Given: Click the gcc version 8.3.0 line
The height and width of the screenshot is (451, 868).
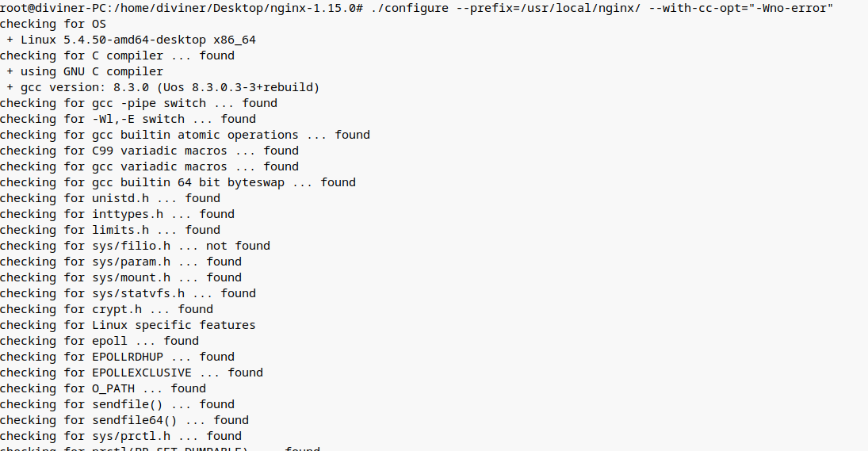Looking at the screenshot, I should pos(163,87).
